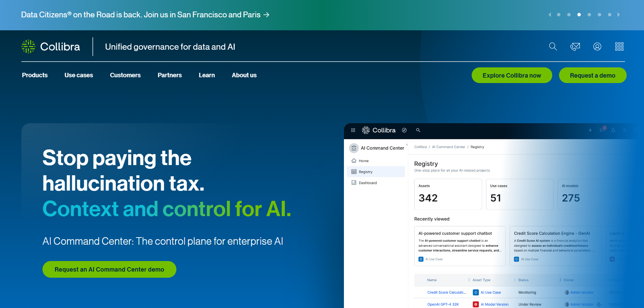Click the Assets 342 card
This screenshot has height=308, width=644.
point(448,194)
